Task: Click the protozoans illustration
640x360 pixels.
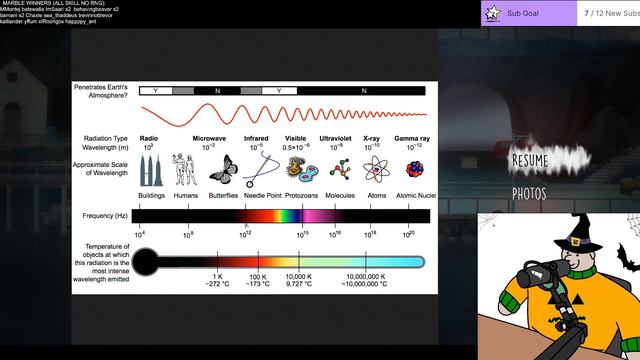Action: [302, 169]
